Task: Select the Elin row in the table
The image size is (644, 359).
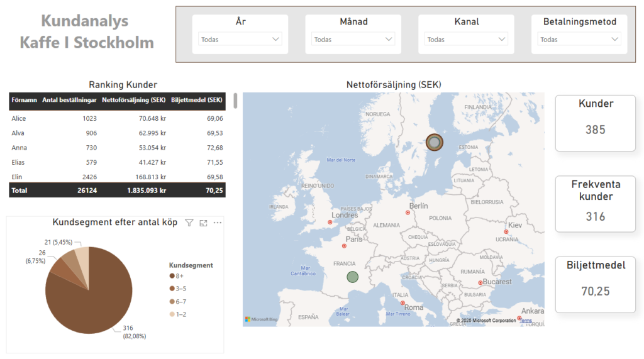Action: [18, 177]
